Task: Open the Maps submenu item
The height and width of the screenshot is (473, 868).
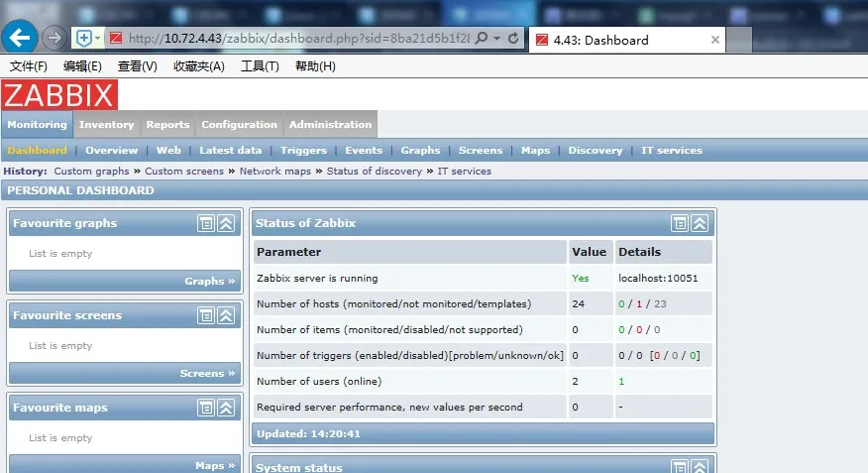Action: [535, 150]
